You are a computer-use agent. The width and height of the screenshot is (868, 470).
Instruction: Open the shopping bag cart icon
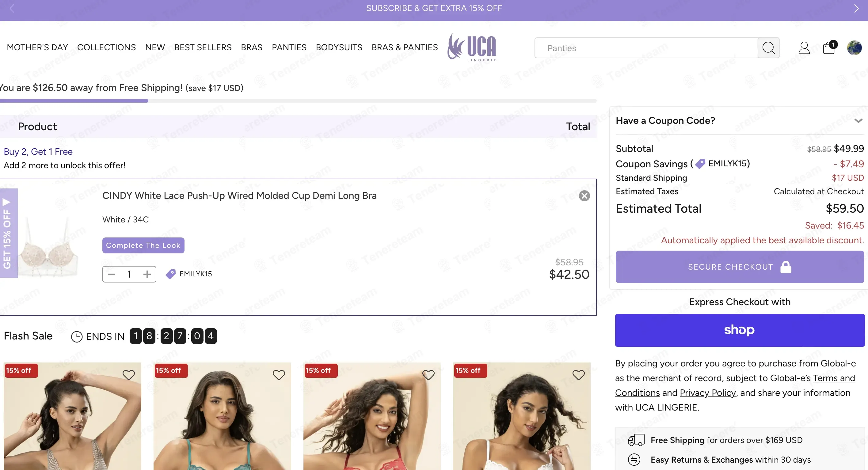click(x=829, y=47)
